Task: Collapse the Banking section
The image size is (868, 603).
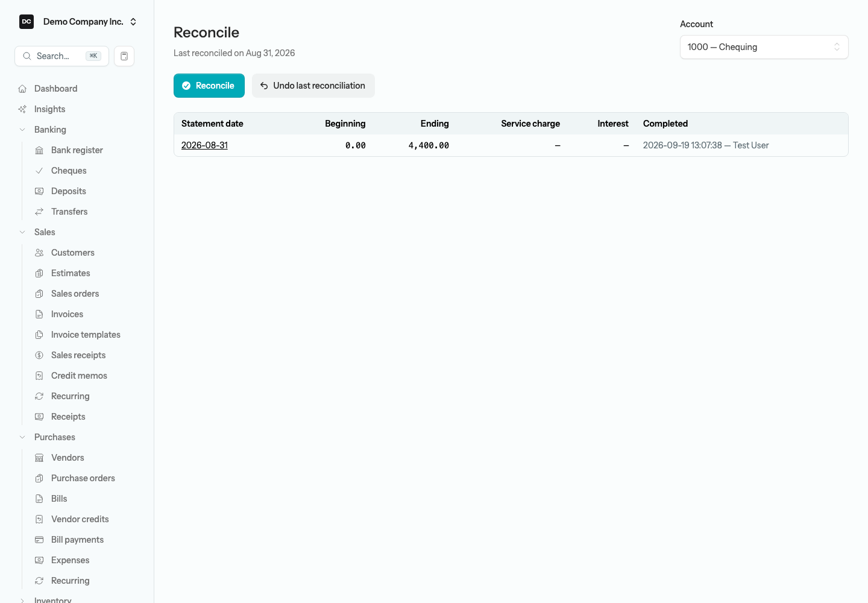Action: pyautogui.click(x=22, y=130)
